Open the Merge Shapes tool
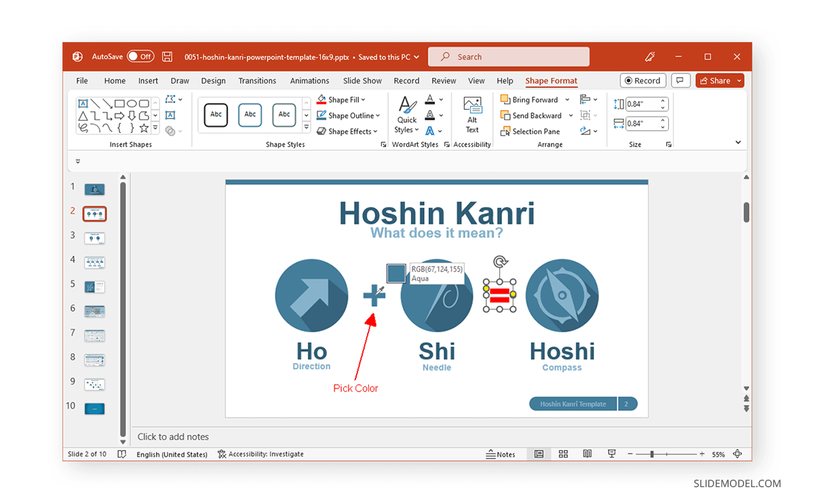This screenshot has width=814, height=504. pos(169,130)
